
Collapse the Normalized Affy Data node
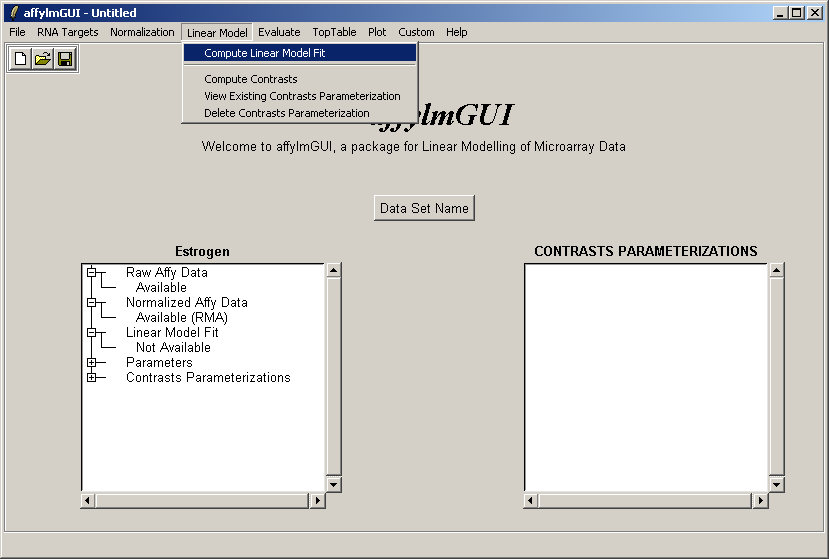coord(92,302)
